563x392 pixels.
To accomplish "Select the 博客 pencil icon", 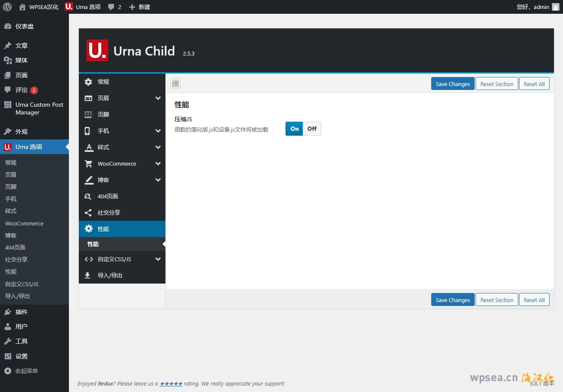I will point(89,180).
